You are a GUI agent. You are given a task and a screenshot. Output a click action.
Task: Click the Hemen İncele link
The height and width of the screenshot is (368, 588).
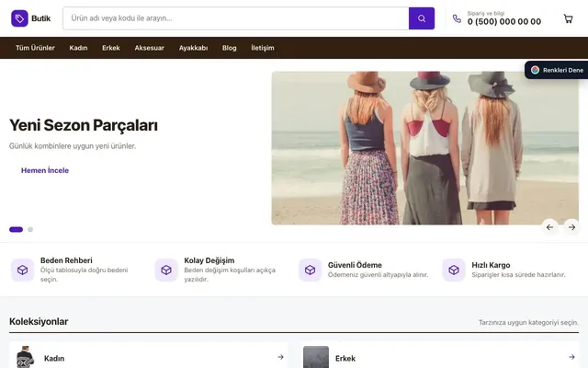click(45, 170)
